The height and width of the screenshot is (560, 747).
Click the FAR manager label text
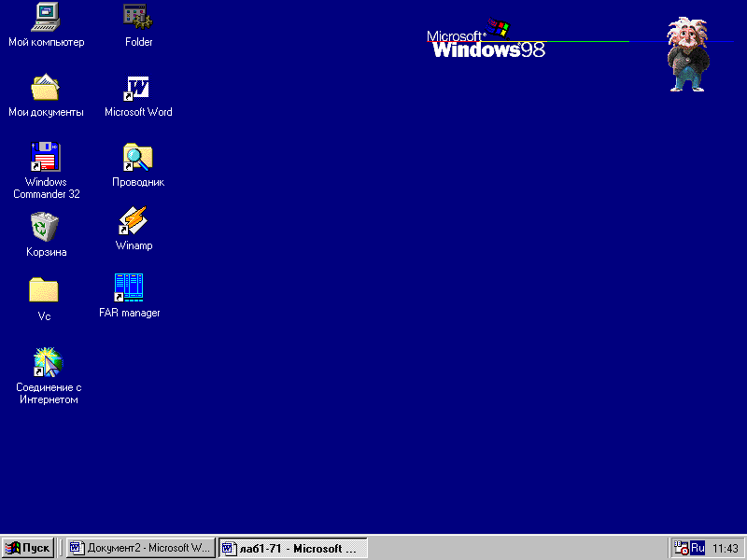[x=129, y=313]
